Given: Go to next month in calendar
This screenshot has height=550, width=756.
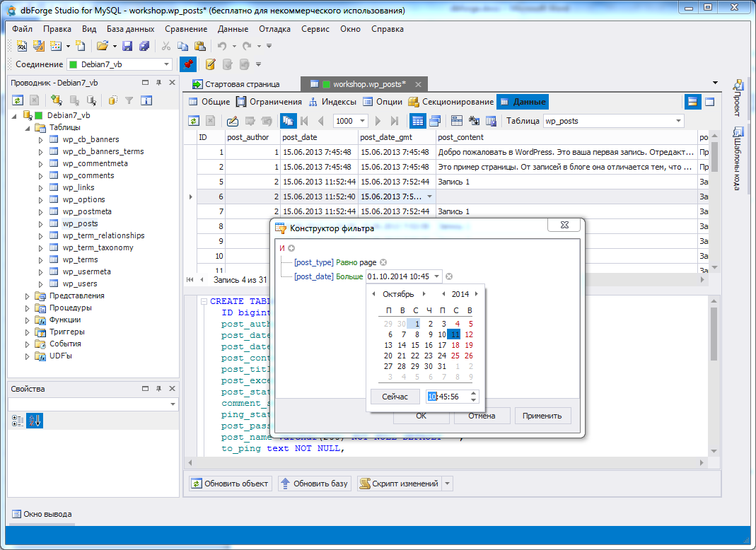Looking at the screenshot, I should coord(424,294).
